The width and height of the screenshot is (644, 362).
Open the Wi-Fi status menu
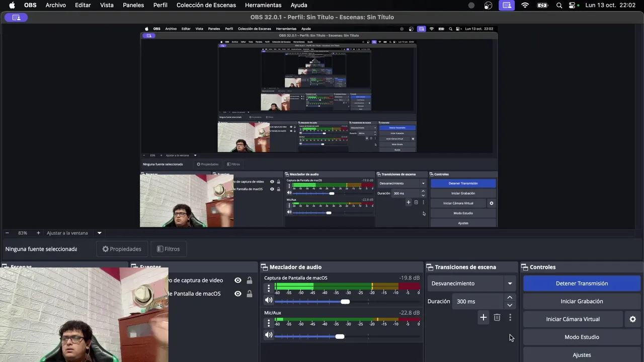point(525,5)
